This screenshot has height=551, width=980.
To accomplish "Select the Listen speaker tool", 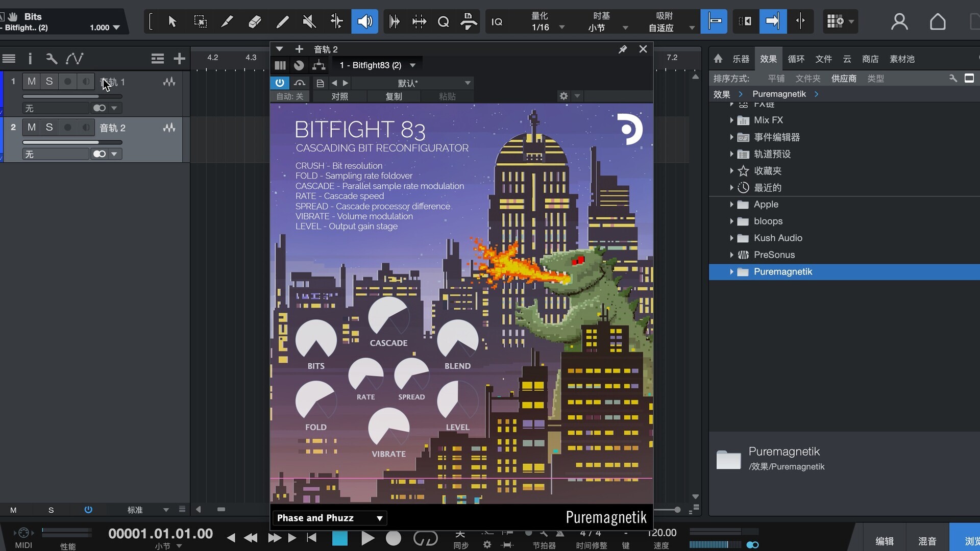I will pyautogui.click(x=364, y=21).
